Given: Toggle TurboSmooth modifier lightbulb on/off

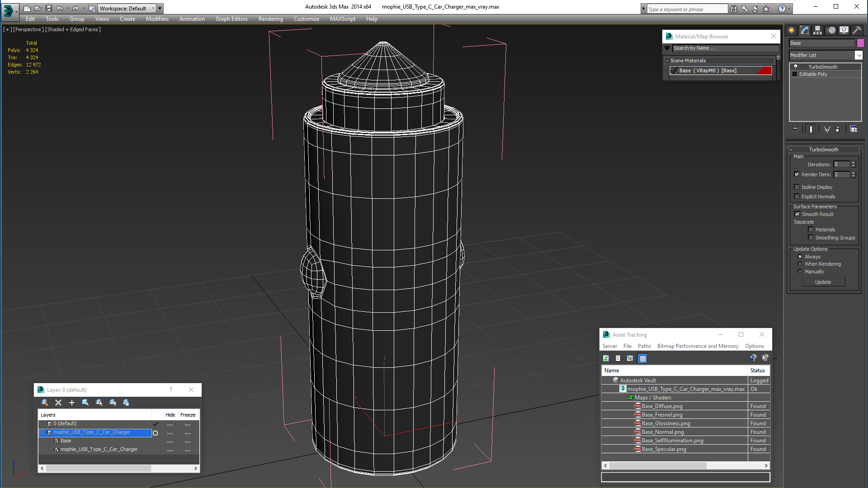Looking at the screenshot, I should [796, 67].
